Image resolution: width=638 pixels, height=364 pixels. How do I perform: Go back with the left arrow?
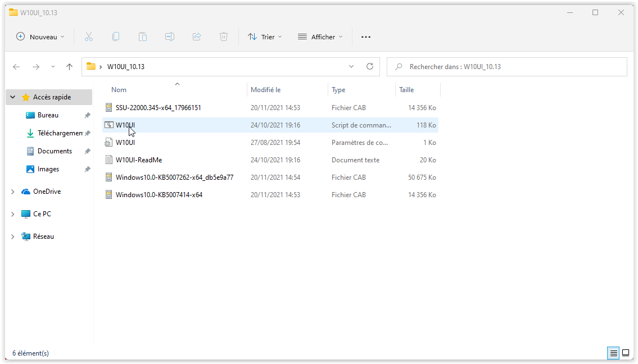[x=16, y=67]
